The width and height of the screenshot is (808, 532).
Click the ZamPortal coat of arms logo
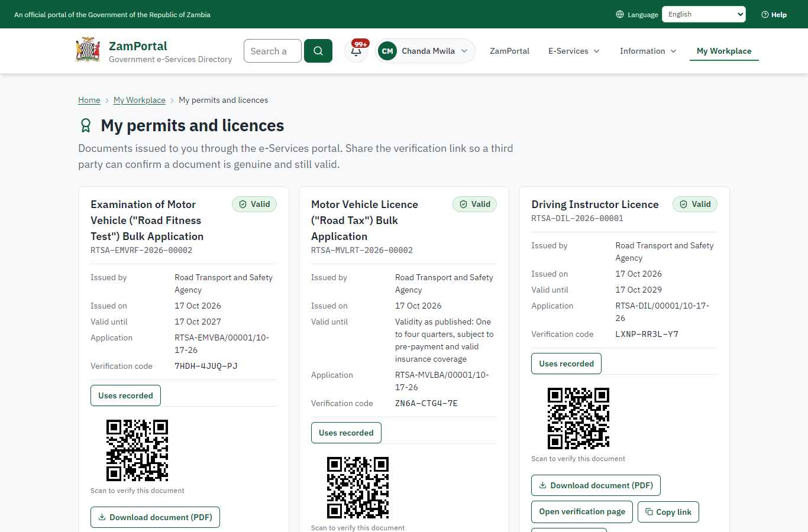[88, 50]
